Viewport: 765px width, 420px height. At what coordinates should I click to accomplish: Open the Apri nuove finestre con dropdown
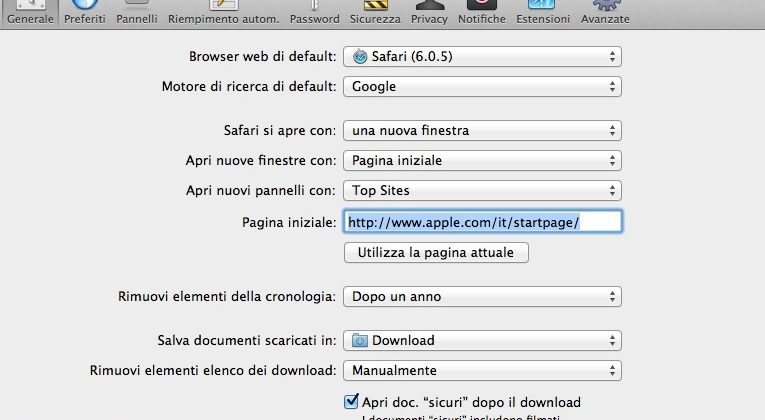[x=482, y=160]
